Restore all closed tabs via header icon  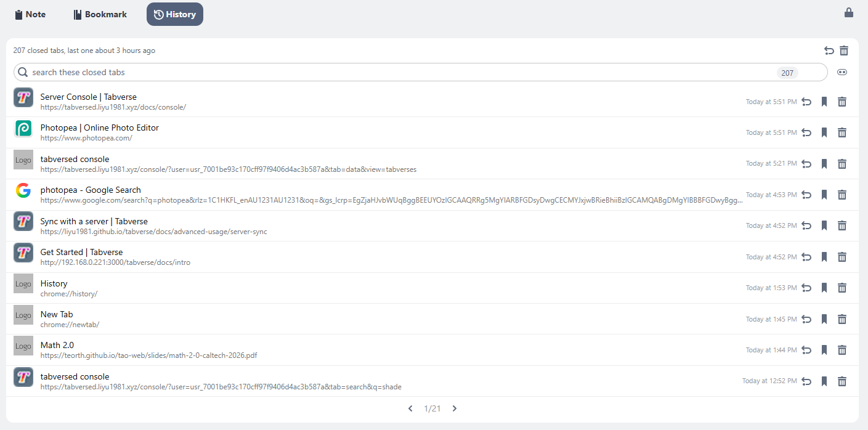click(x=829, y=51)
